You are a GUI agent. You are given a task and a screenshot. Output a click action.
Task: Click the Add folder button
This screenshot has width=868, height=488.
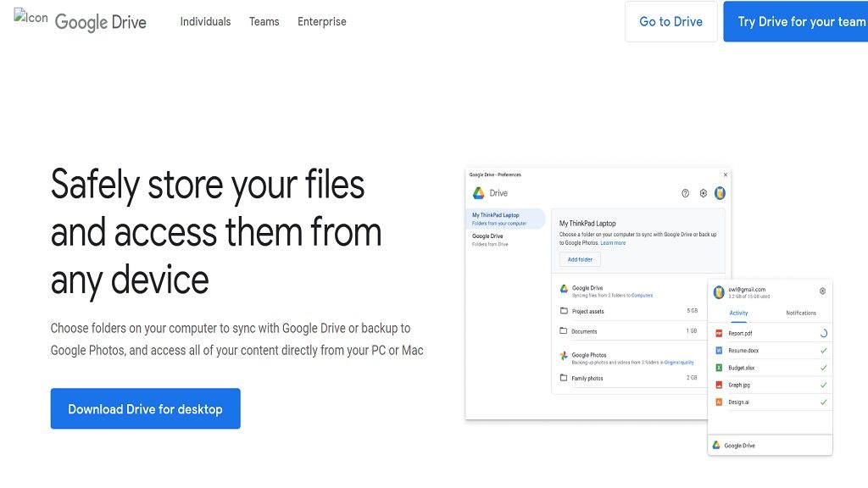pyautogui.click(x=580, y=259)
